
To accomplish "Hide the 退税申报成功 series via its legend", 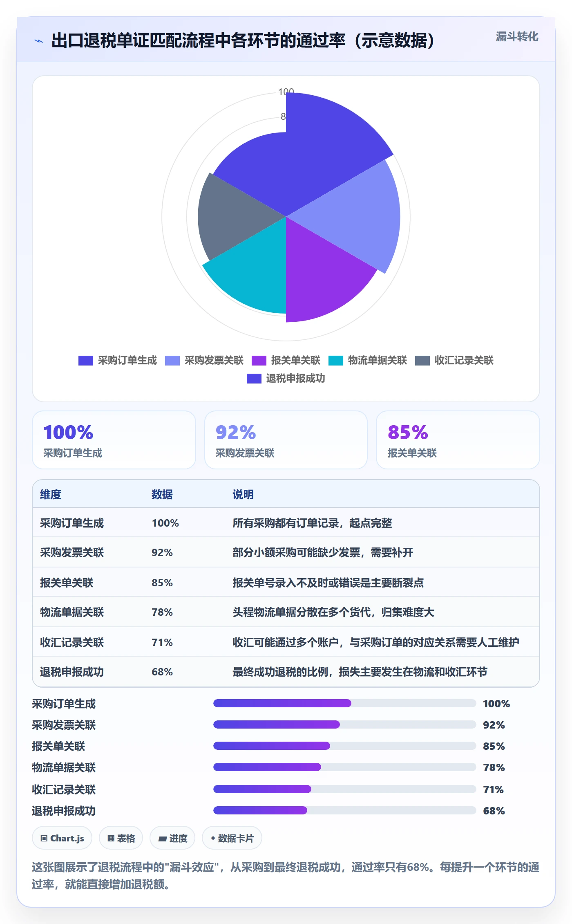I will pos(286,378).
